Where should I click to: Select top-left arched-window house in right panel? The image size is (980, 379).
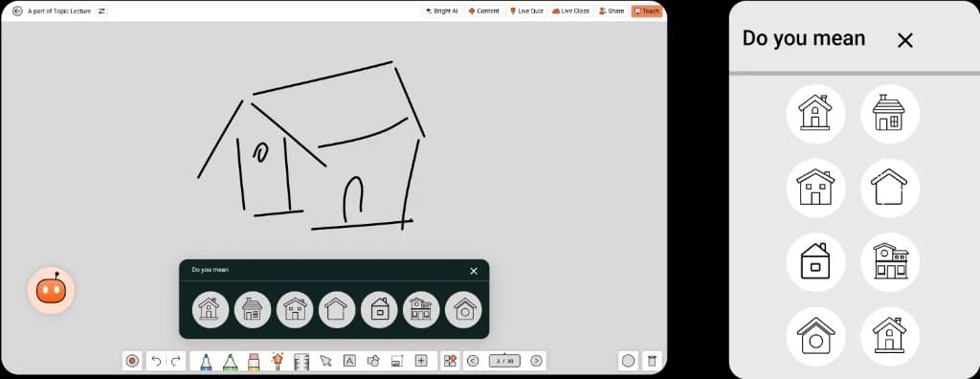click(x=815, y=113)
